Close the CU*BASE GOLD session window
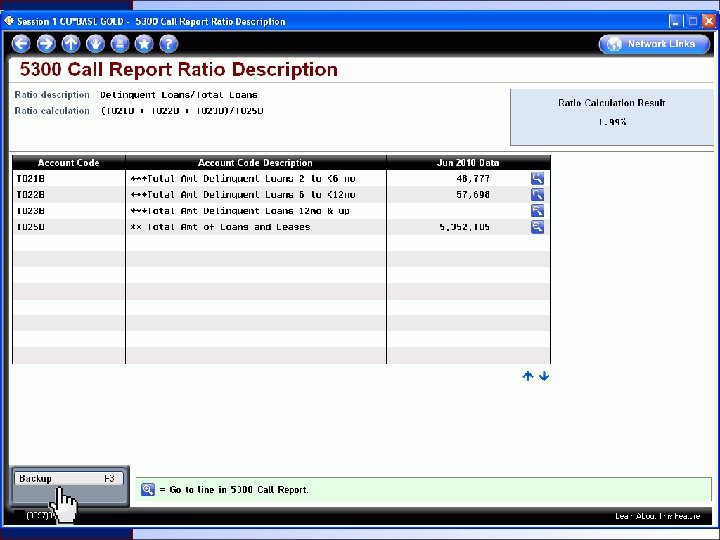 pyautogui.click(x=709, y=21)
